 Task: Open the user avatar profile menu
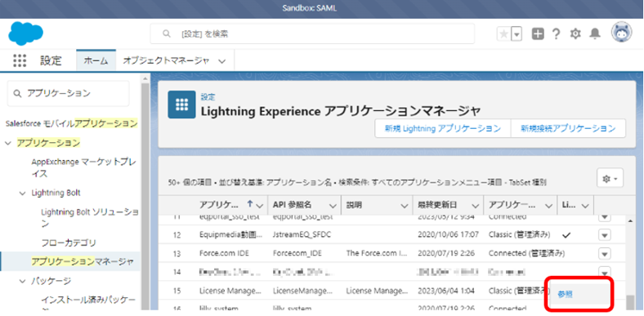(621, 33)
